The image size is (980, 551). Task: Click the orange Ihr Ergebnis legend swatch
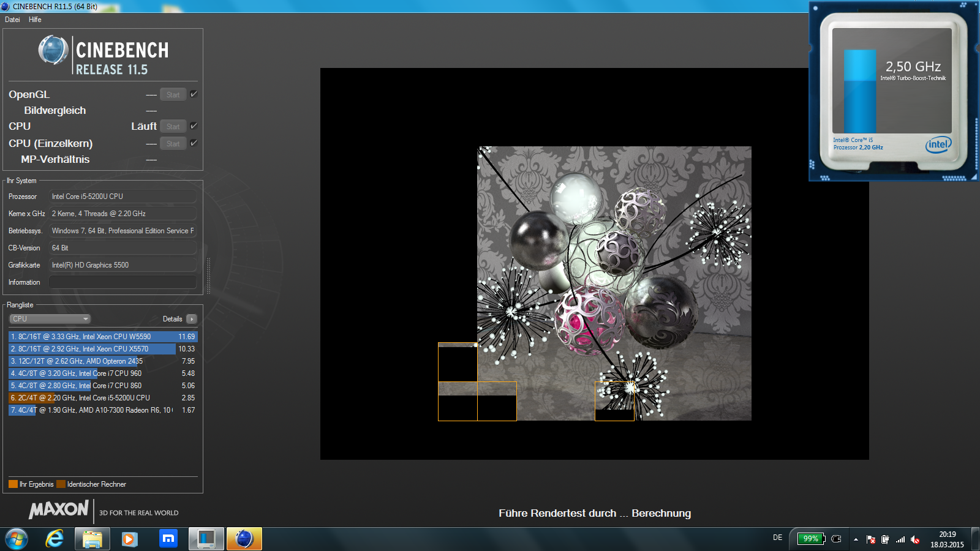coord(13,484)
